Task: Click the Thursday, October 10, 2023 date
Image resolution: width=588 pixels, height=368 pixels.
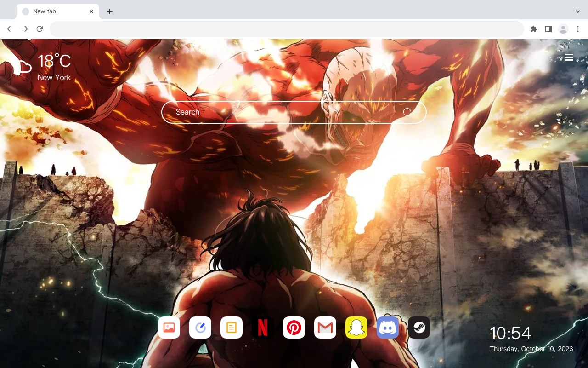Action: (531, 349)
